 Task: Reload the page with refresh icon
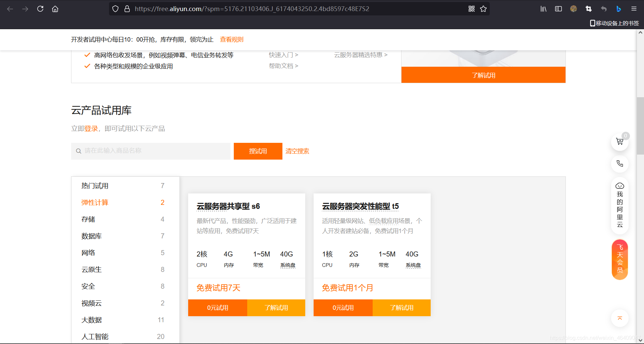pos(40,9)
